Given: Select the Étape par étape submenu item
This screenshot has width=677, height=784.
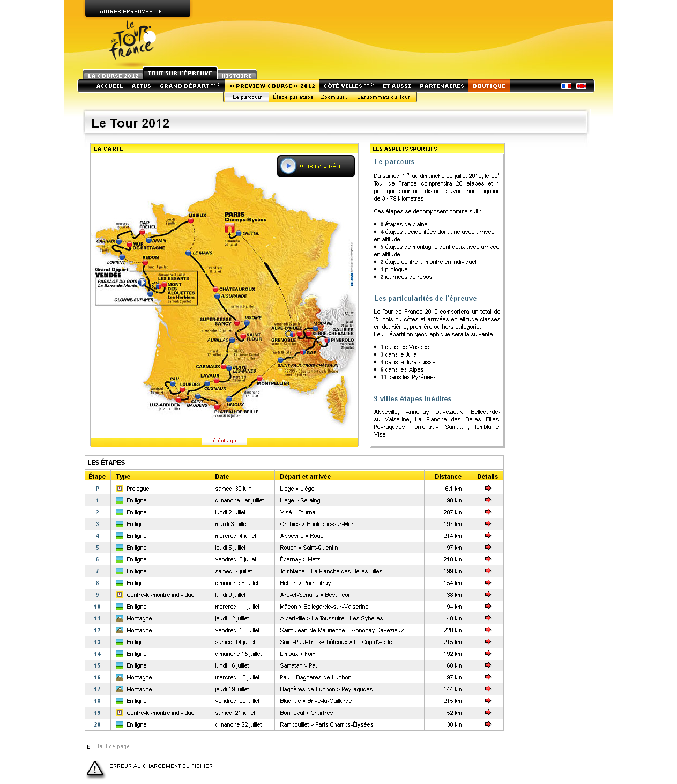Looking at the screenshot, I should click(x=293, y=97).
